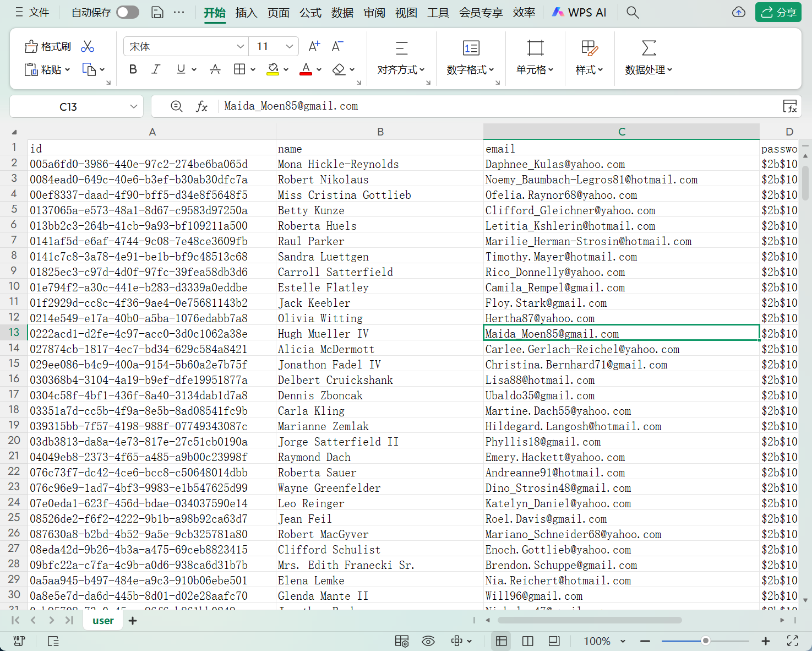Apply italic formatting
812x651 pixels.
156,69
